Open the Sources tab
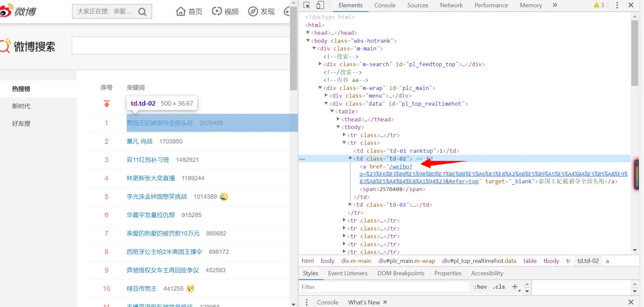644x307 pixels. click(x=417, y=5)
